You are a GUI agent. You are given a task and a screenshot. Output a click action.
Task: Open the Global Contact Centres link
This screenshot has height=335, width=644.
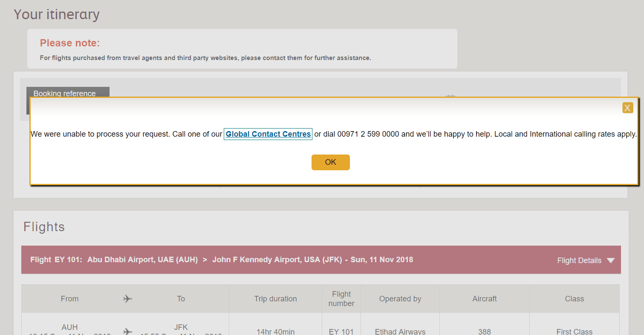coord(268,134)
